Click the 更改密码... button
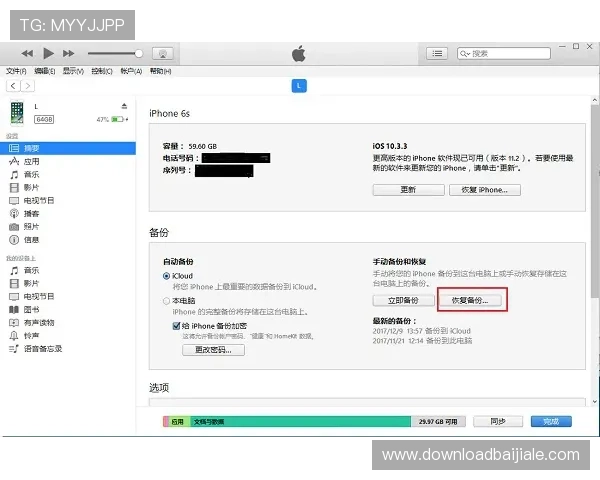The image size is (600, 480). click(214, 350)
